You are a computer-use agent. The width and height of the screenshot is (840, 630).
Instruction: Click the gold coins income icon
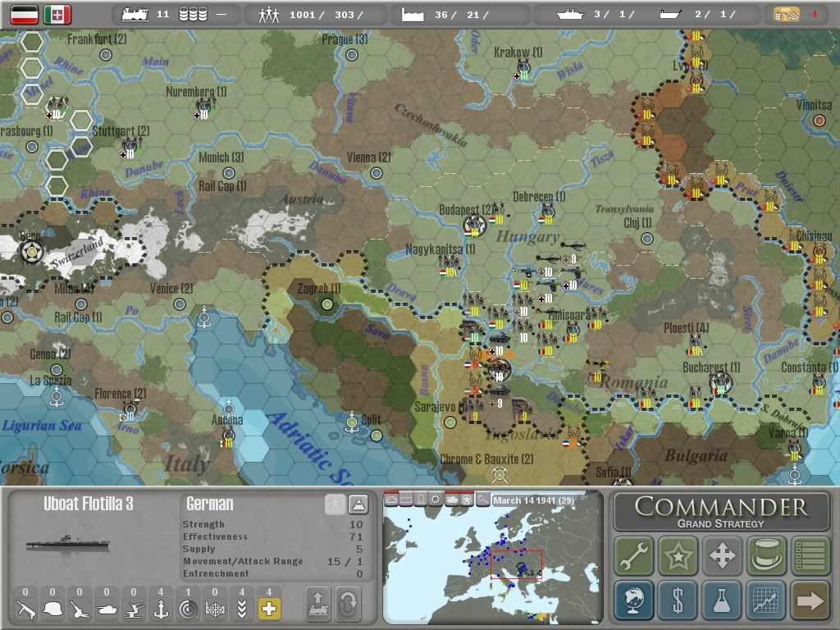pos(786,15)
